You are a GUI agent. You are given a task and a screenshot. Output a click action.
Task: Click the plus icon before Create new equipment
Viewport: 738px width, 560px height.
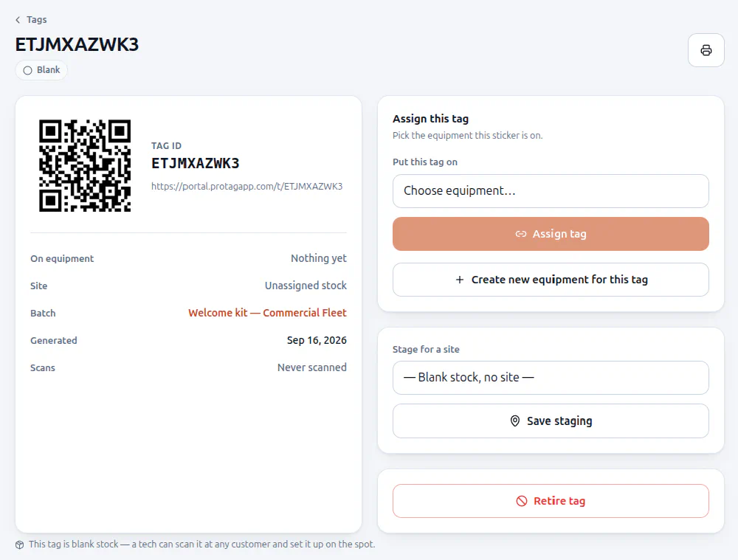[x=459, y=280]
